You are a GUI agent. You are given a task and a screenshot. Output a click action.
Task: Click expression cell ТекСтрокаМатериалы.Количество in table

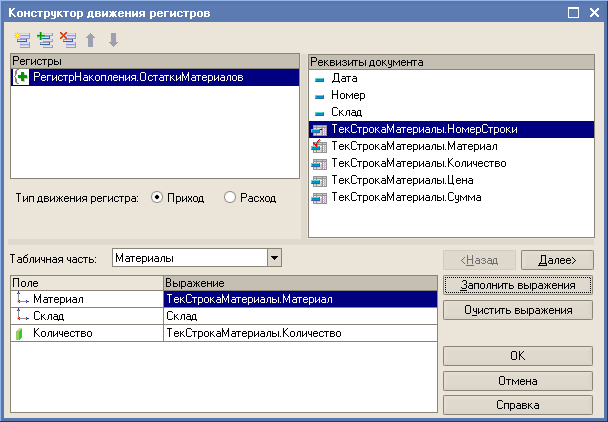pyautogui.click(x=301, y=333)
